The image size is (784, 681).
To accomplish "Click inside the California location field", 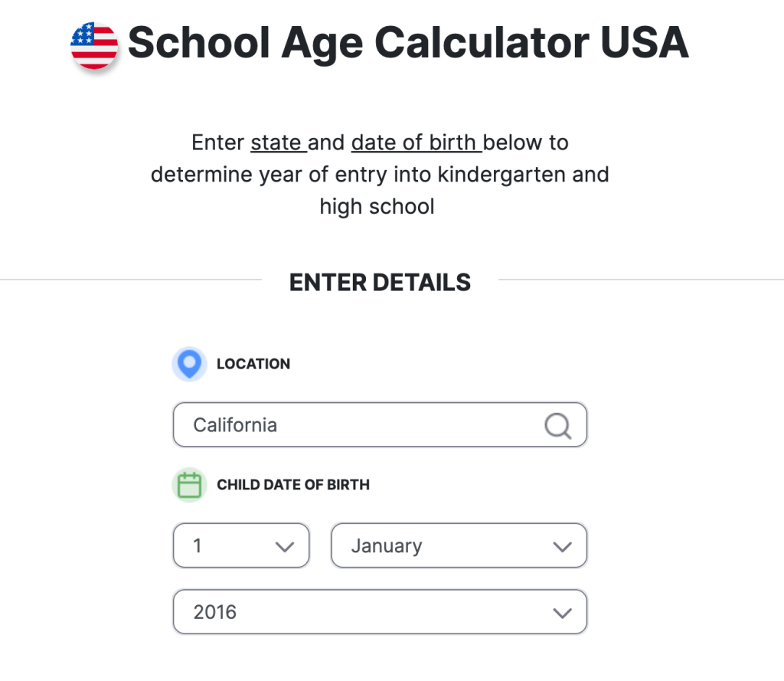I will click(x=345, y=425).
